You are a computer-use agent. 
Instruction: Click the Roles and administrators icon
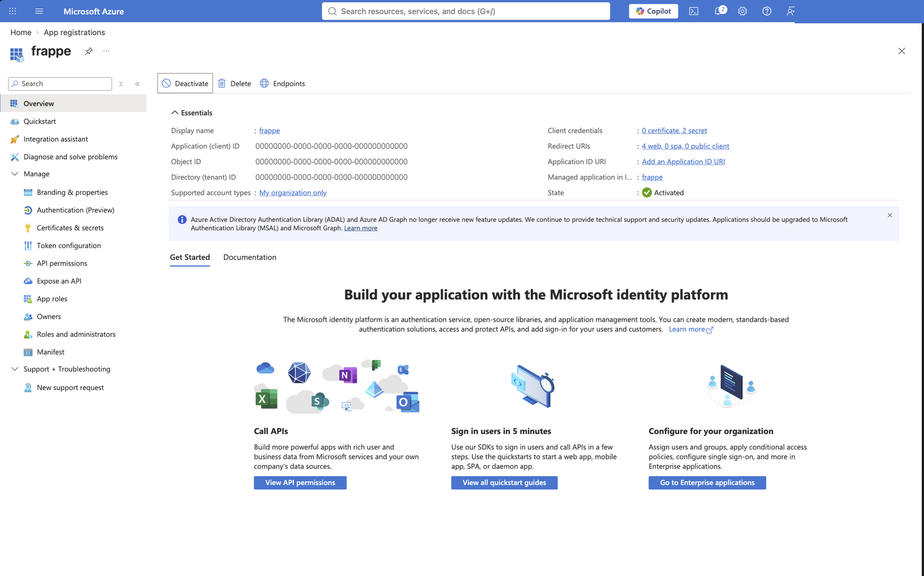coord(28,335)
